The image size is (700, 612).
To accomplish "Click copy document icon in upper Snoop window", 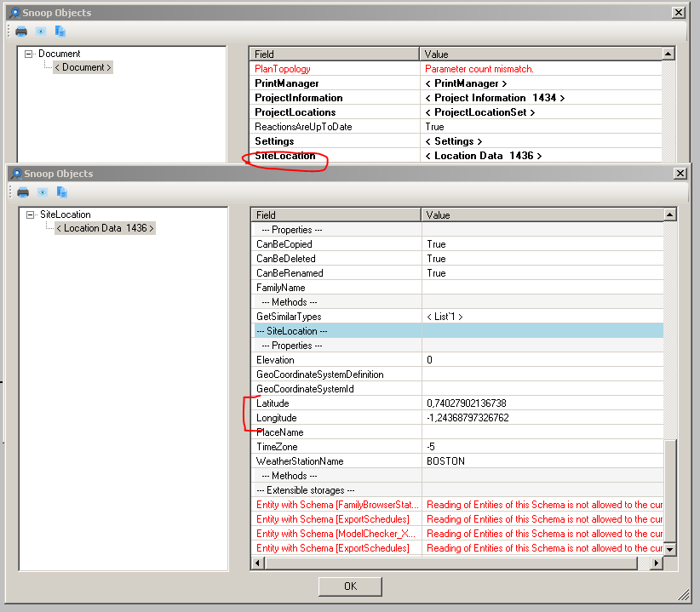I will tap(60, 31).
